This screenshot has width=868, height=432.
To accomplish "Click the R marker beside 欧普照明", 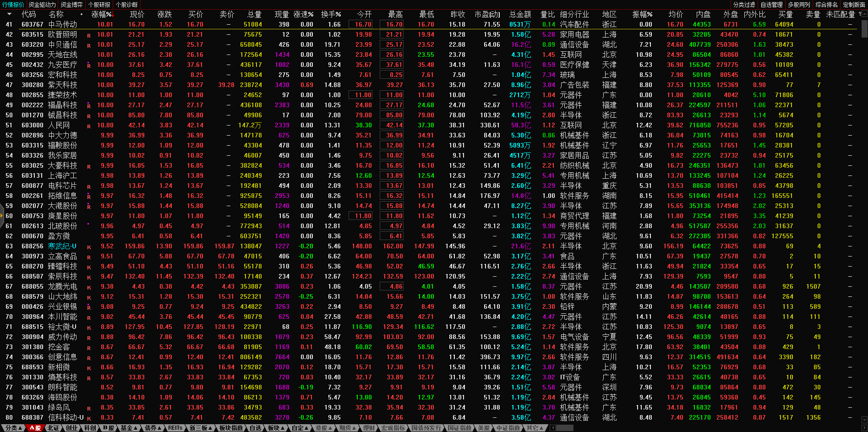I will click(x=88, y=35).
